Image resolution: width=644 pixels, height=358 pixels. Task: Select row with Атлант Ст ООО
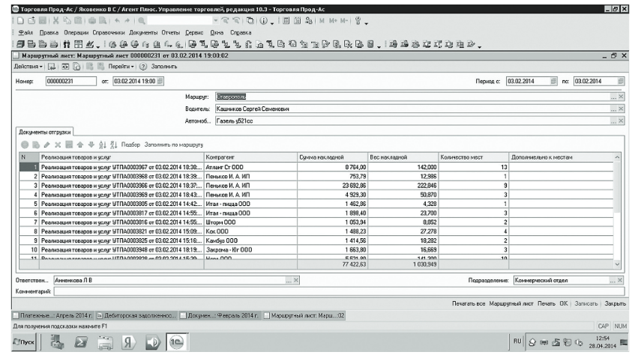coord(316,167)
